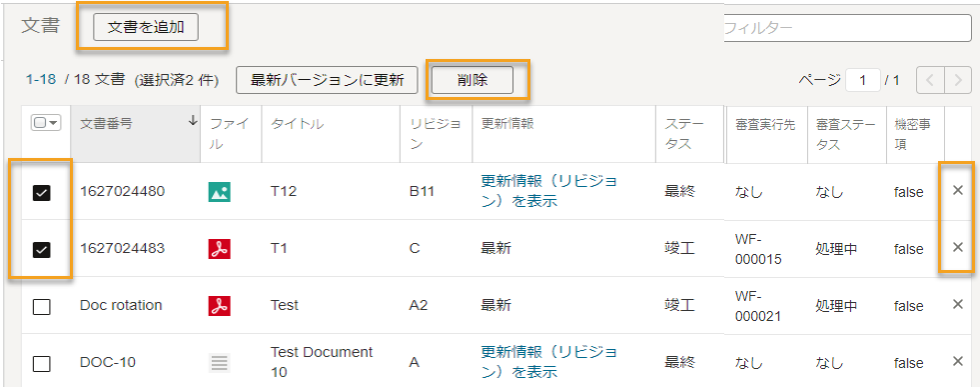The image size is (980, 387).
Task: Click PDF icon of Doc rotation row
Action: pos(219,306)
